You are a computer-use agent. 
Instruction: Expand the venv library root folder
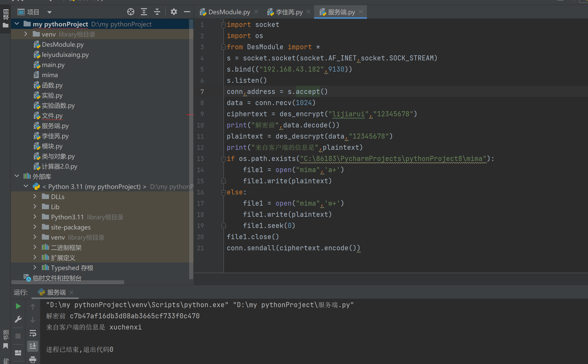tap(26, 34)
